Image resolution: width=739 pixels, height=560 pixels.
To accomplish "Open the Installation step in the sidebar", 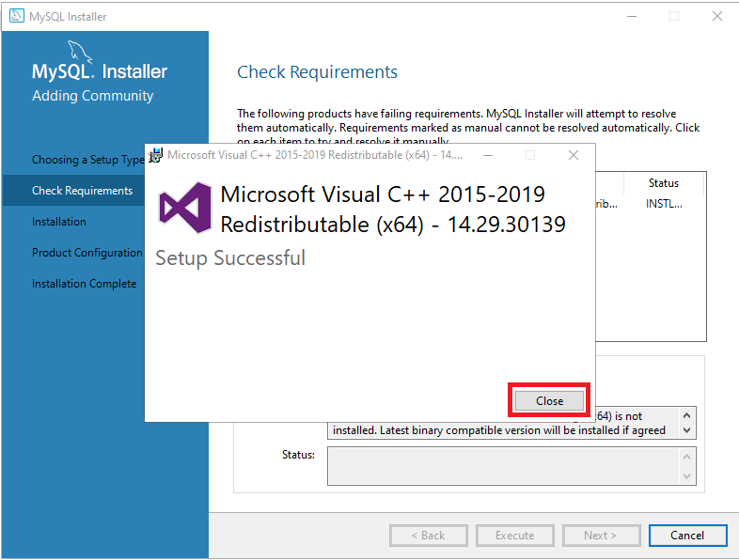I will (59, 222).
